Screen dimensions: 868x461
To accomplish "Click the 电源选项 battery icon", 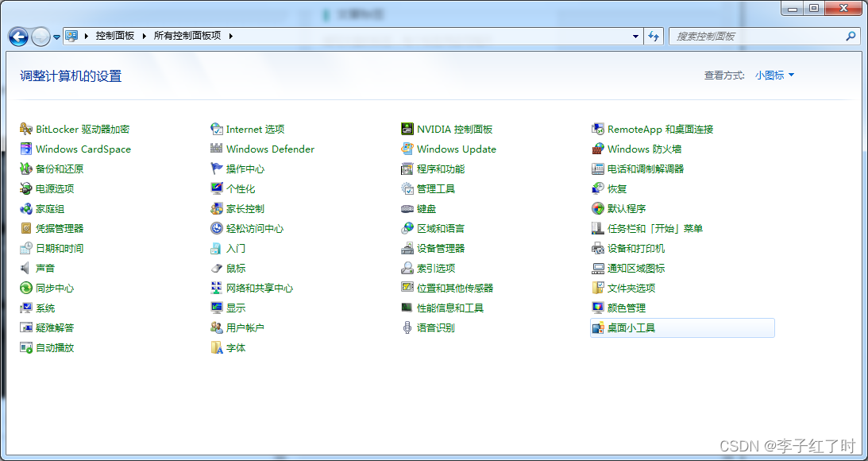I will (x=25, y=189).
